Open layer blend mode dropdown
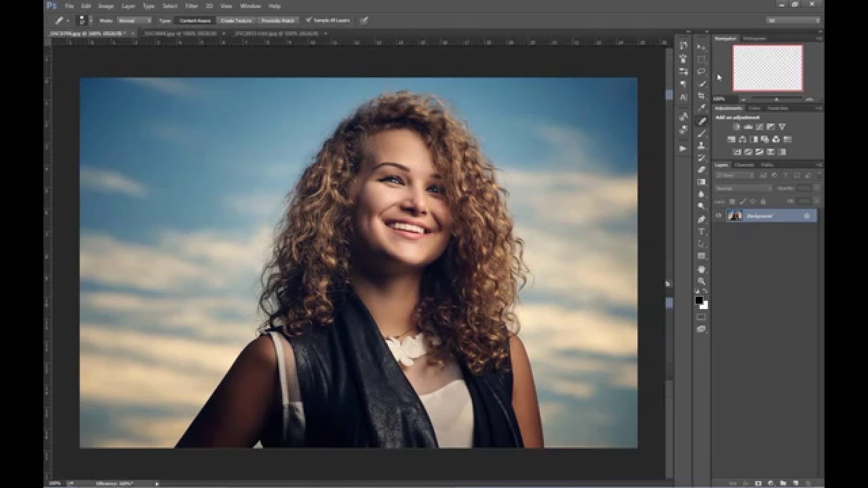The width and height of the screenshot is (868, 488). 744,188
